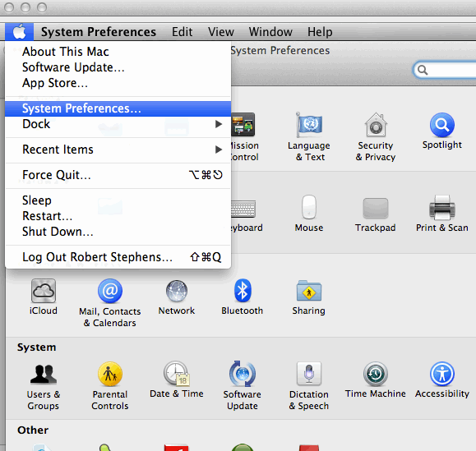Open the System Preferences application menu
Viewport: 476px width, 451px height.
(99, 32)
